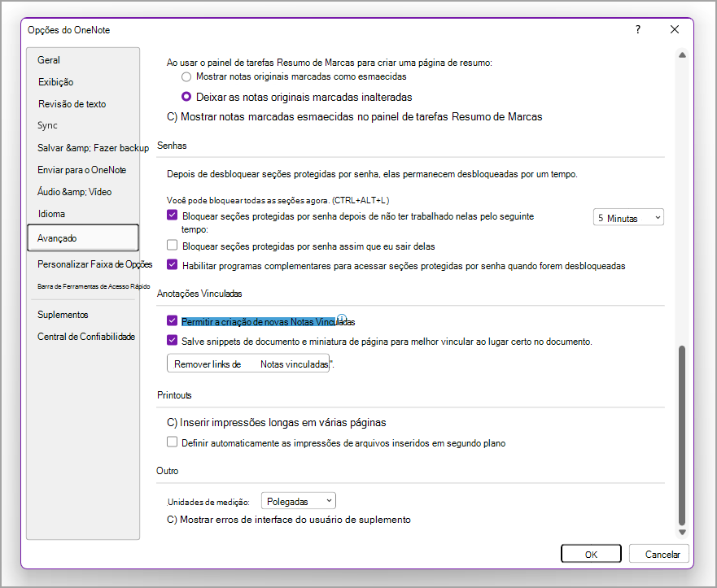Click the scrollbar up arrow
The height and width of the screenshot is (588, 717).
(x=682, y=54)
